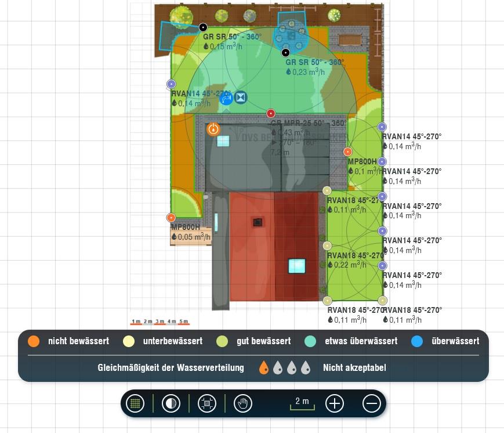Click the 'Nicht akzeptabel' rating label
Screen dimensions: 504x433
(354, 368)
